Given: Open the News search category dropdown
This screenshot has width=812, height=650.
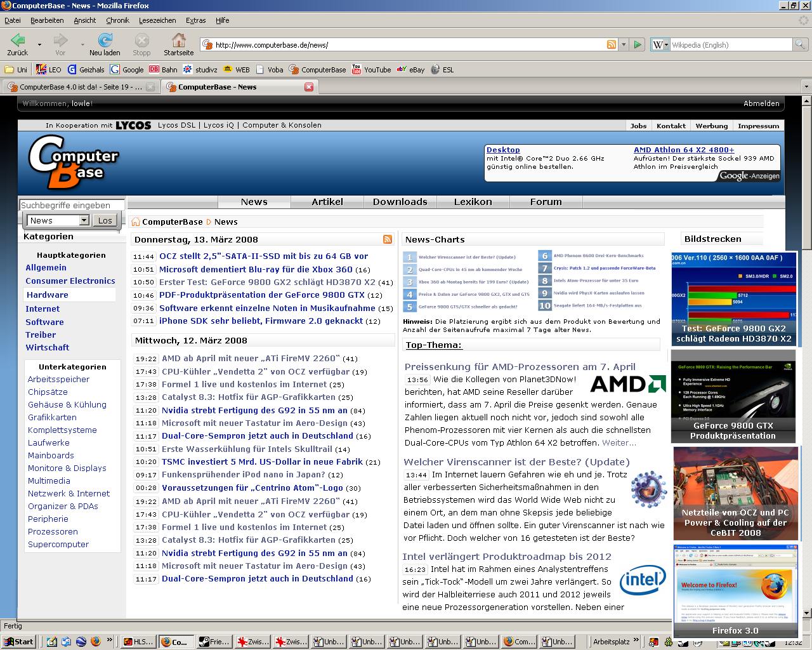Looking at the screenshot, I should click(84, 220).
